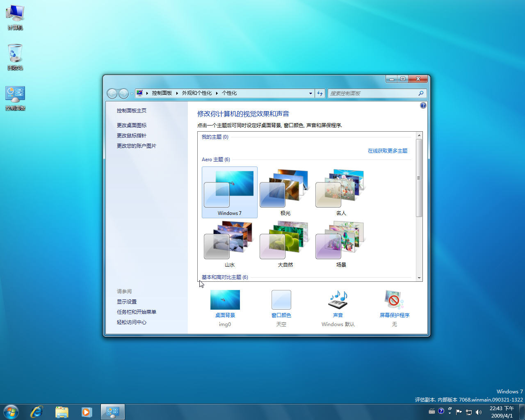This screenshot has width=525, height=420.
Task: Expand arrow before 控制面板 in breadcrumb
Action: 147,93
